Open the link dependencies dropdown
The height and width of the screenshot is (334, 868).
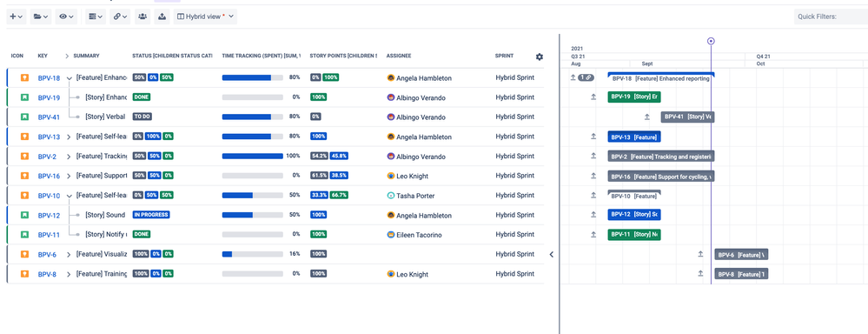[120, 17]
